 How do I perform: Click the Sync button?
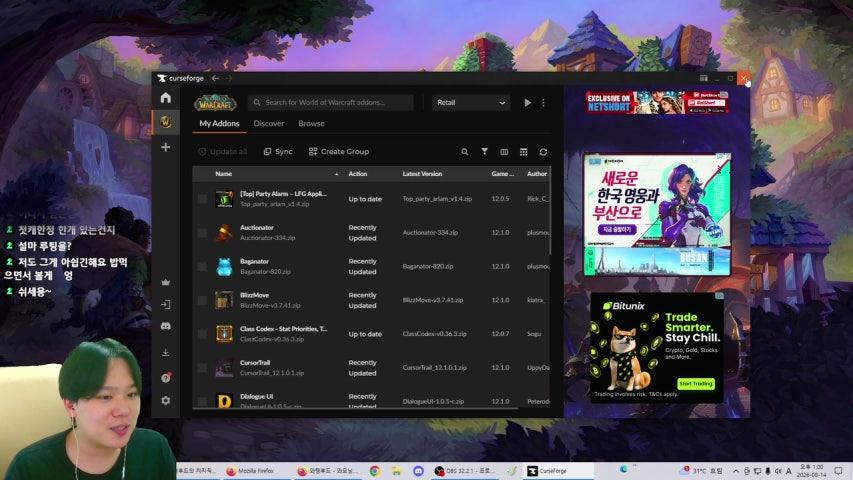point(278,152)
